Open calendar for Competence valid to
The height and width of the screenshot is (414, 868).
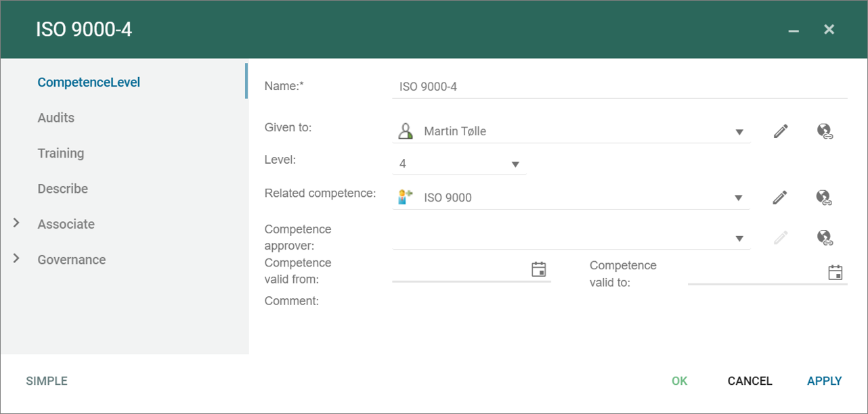[x=836, y=273]
